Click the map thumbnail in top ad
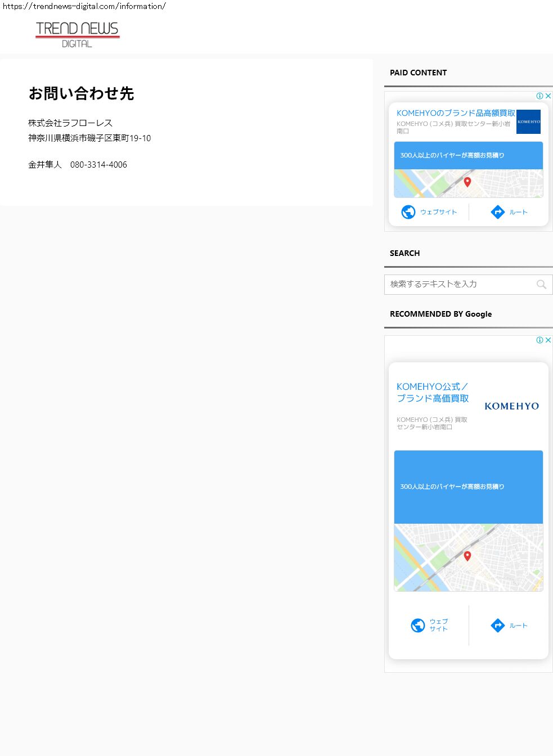Viewport: 553px width, 756px height. 468,183
